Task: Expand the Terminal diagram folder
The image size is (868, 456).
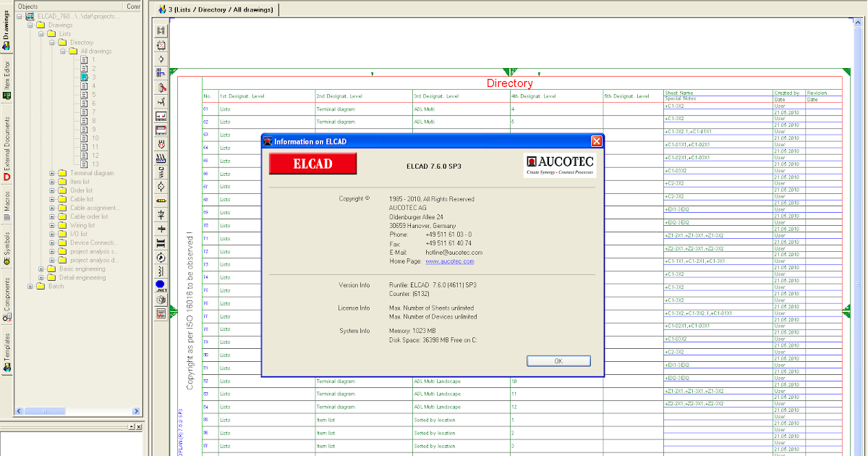Action: (x=52, y=173)
